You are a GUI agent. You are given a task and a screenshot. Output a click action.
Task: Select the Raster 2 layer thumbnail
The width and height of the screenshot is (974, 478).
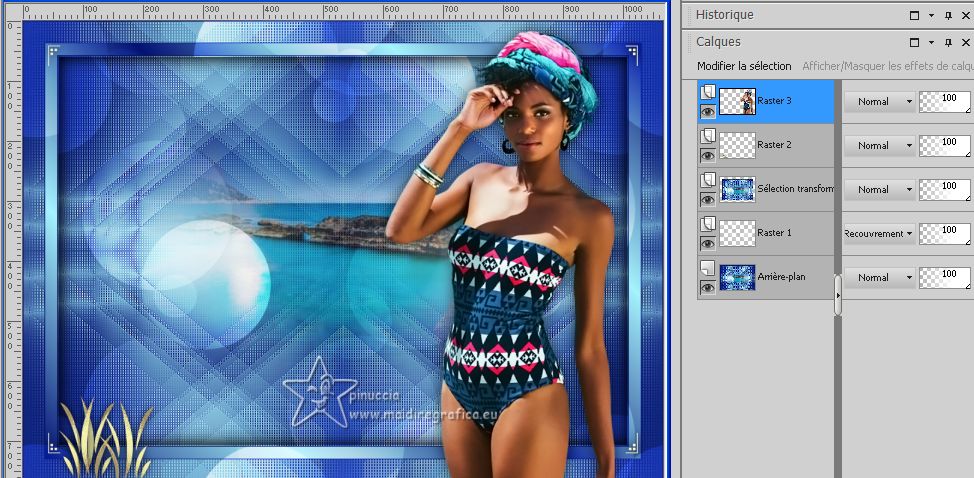[737, 145]
